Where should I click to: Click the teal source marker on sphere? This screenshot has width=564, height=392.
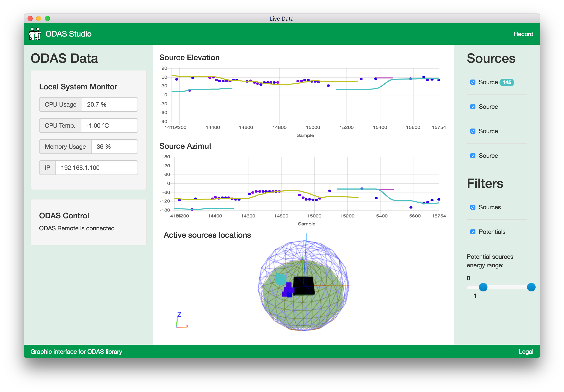(x=280, y=279)
